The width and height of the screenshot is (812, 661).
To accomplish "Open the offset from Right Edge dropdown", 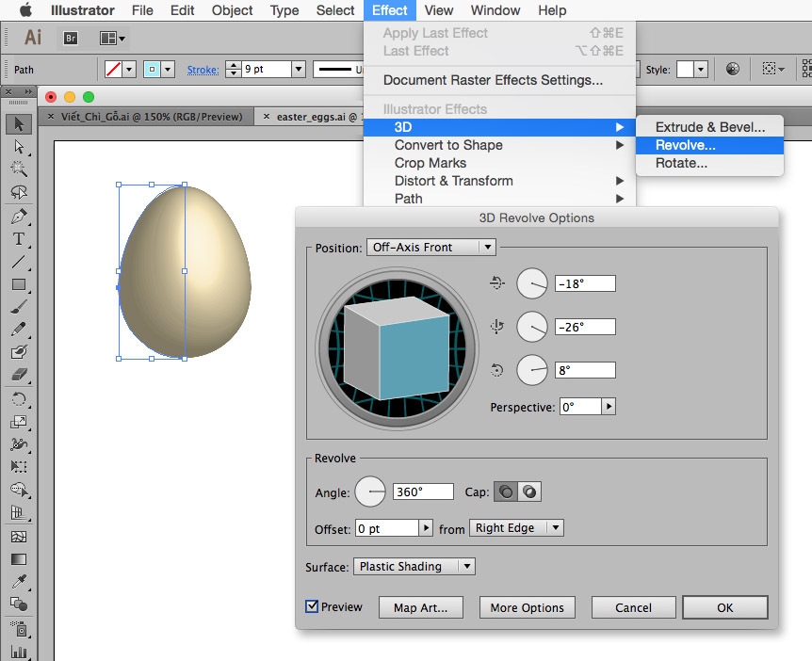I will tap(516, 528).
